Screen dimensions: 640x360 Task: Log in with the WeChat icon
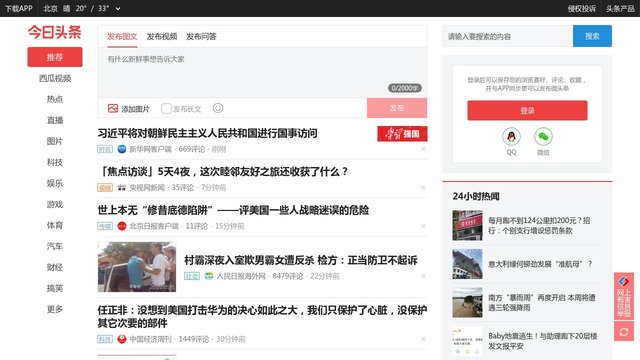543,136
